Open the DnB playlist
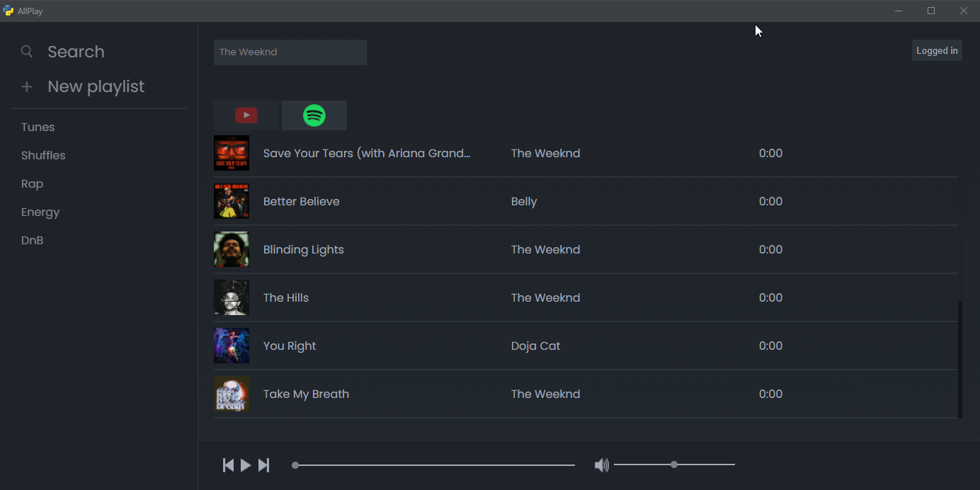980x490 pixels. coord(33,241)
